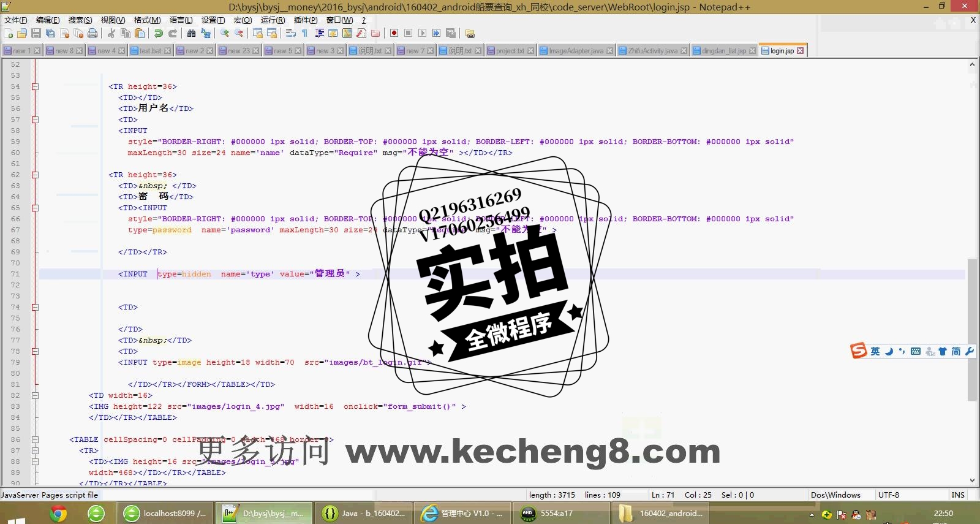
Task: Switch to the project.txt tab
Action: [x=510, y=51]
